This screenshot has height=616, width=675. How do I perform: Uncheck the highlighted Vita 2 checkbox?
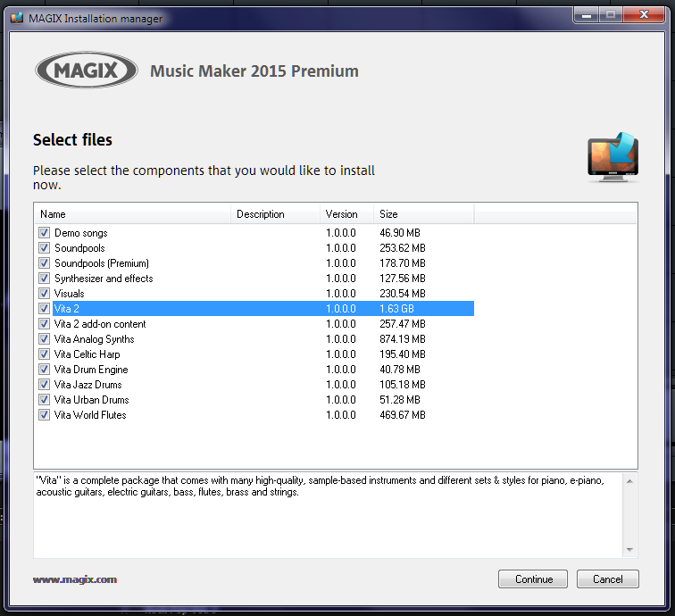(x=44, y=309)
